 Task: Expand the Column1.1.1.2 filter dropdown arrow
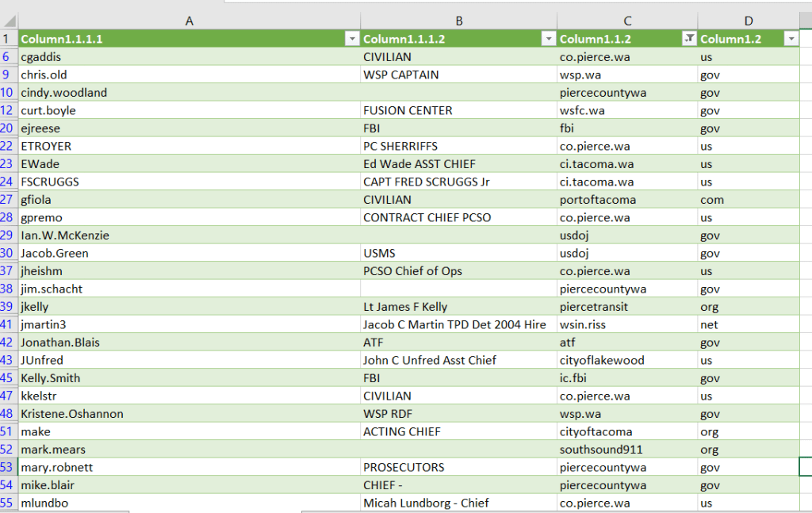click(547, 39)
